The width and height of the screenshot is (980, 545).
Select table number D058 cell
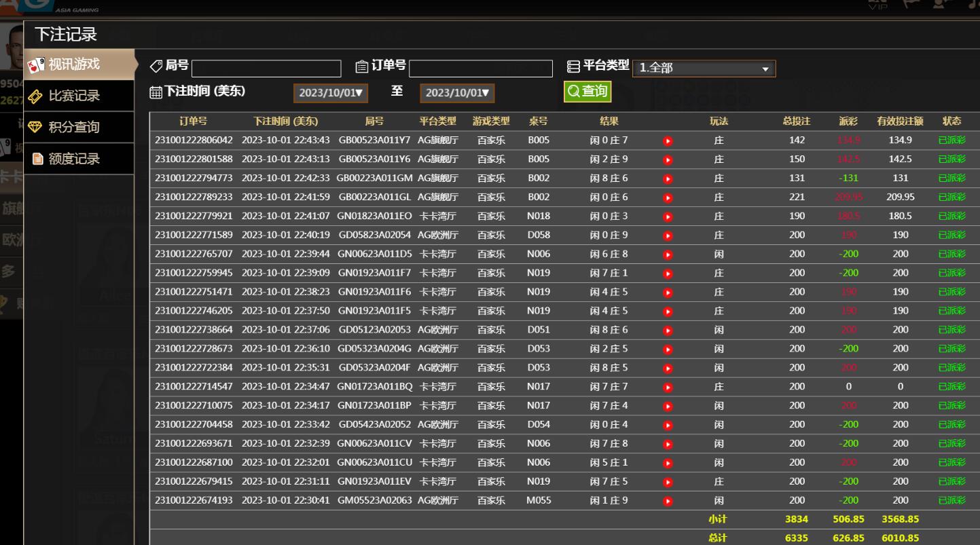[x=539, y=236]
